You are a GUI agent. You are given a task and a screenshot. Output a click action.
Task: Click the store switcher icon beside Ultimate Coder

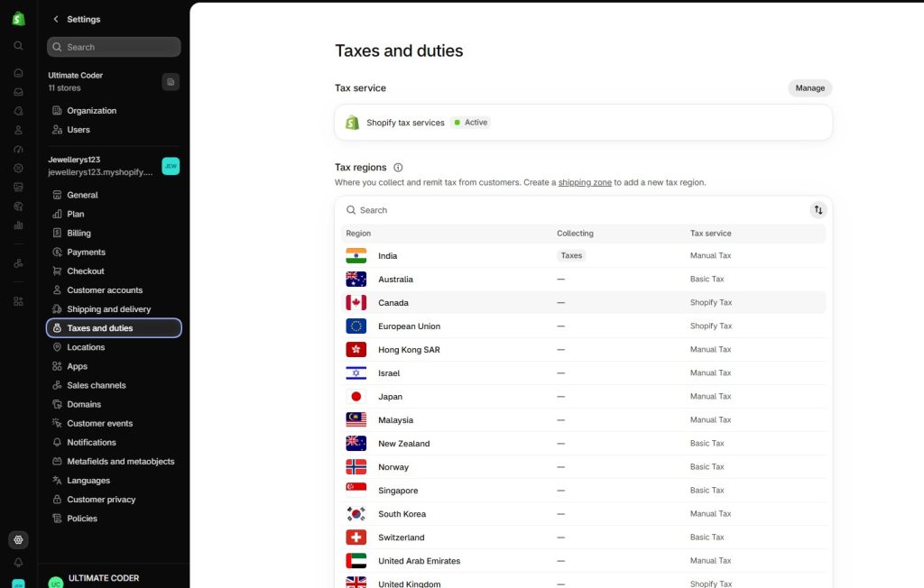pyautogui.click(x=171, y=82)
